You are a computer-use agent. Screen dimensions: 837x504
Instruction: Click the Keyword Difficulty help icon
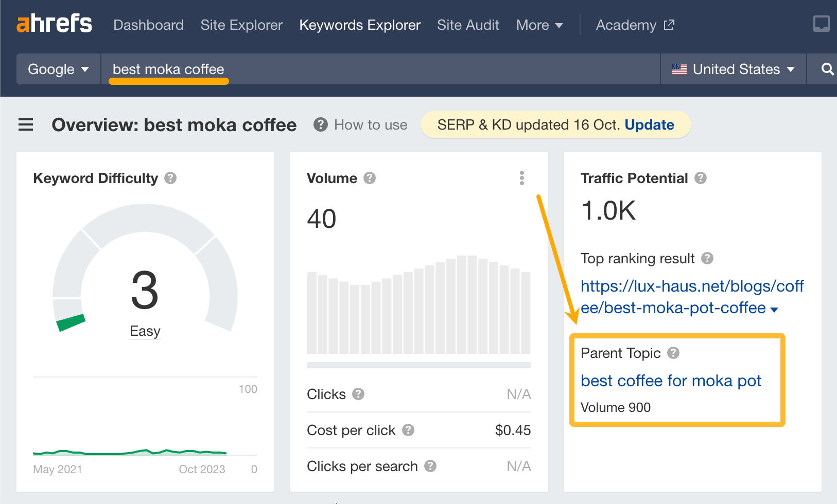pyautogui.click(x=170, y=178)
